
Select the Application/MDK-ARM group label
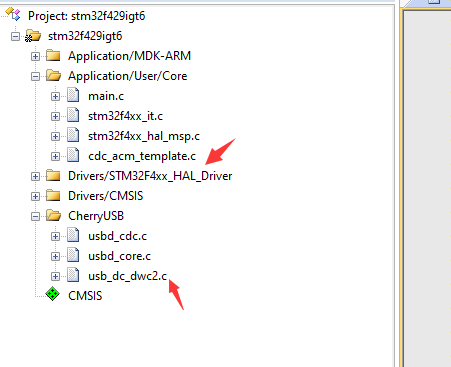(129, 56)
